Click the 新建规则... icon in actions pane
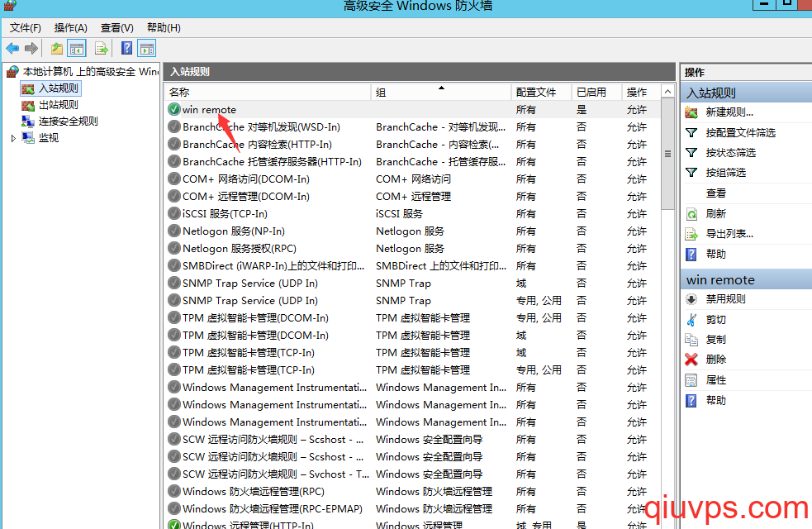The height and width of the screenshot is (529, 812). point(691,112)
